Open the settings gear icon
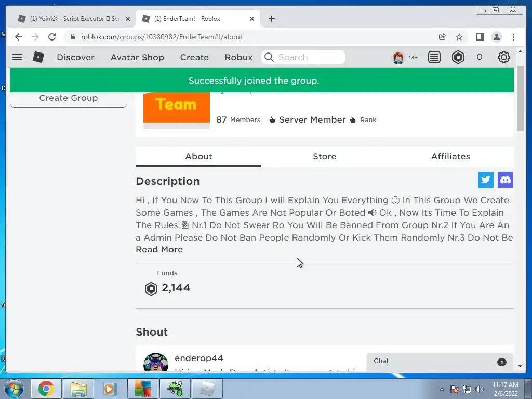The height and width of the screenshot is (399, 532). click(504, 57)
